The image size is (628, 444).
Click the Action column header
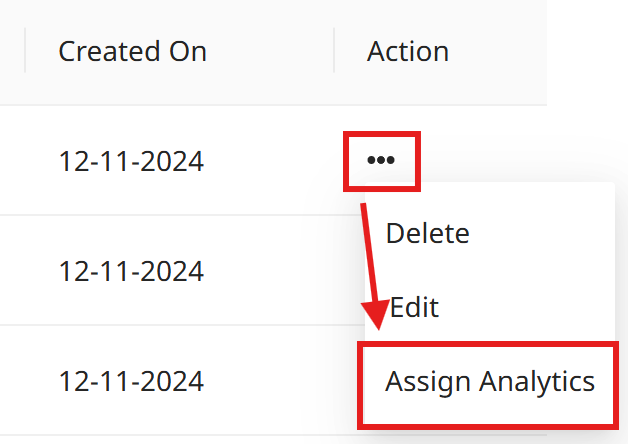tap(408, 51)
